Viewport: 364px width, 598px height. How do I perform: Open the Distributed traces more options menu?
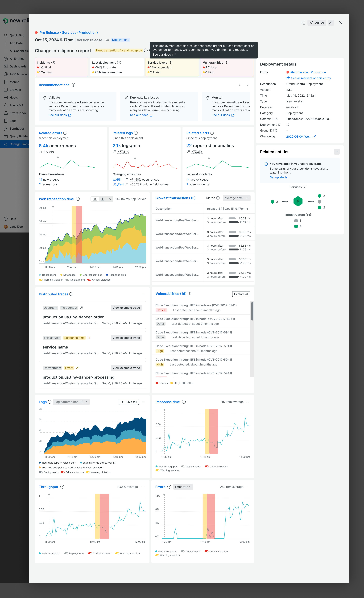(143, 294)
